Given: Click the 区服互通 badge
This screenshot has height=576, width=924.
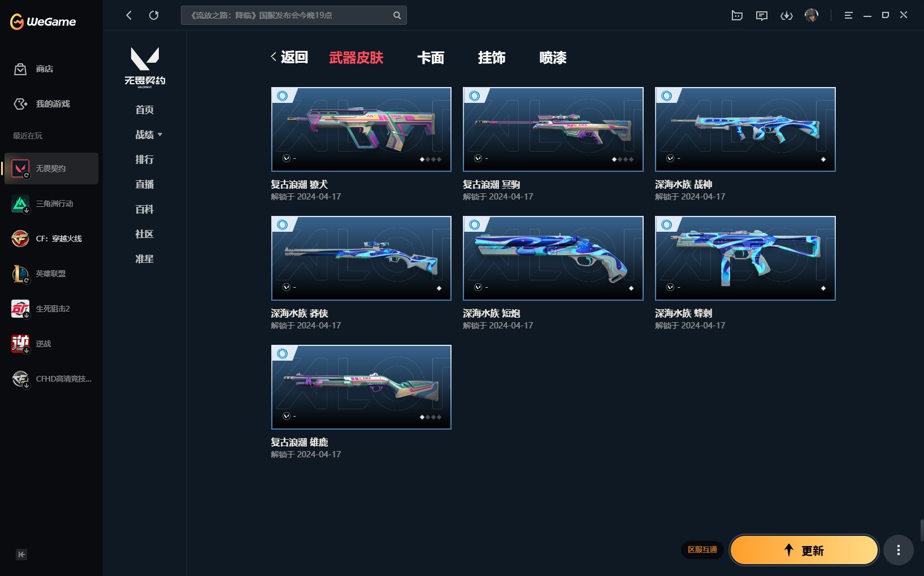Looking at the screenshot, I should click(702, 550).
